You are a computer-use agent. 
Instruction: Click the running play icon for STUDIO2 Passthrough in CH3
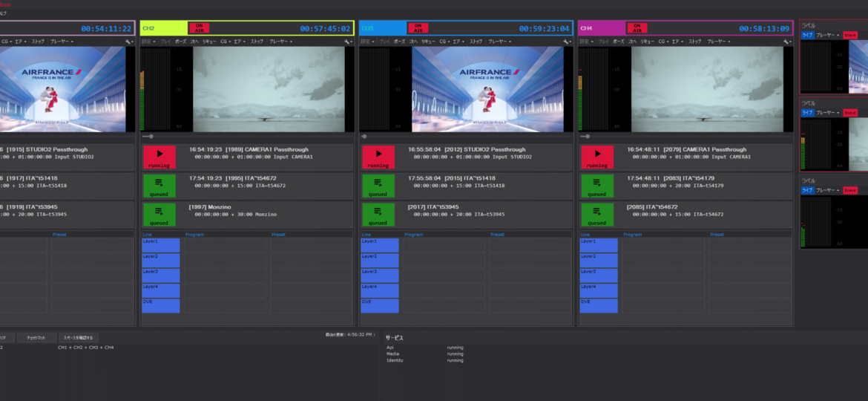pos(378,157)
